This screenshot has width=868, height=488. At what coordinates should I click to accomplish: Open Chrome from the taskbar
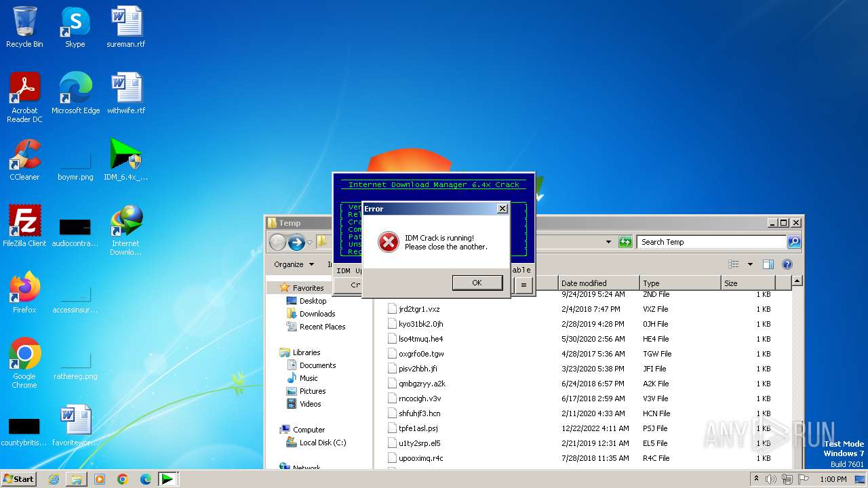[x=123, y=479]
